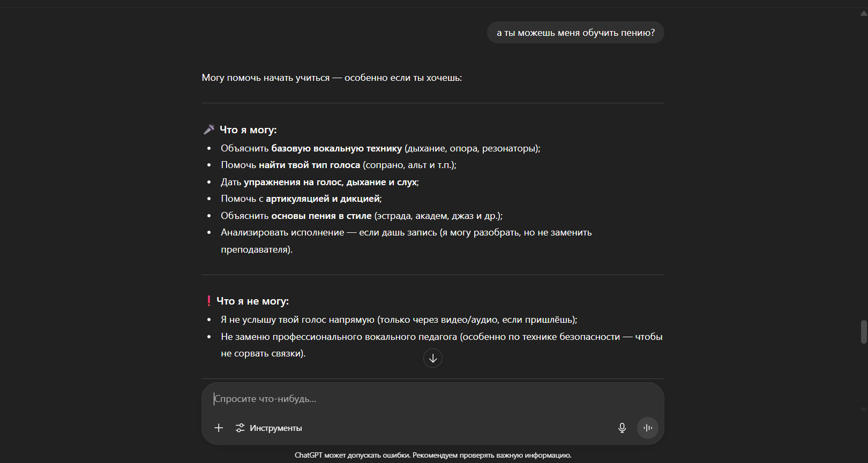Image resolution: width=868 pixels, height=463 pixels.
Task: Click the microphone emoji beside 'Что я могу'
Action: pyautogui.click(x=209, y=130)
